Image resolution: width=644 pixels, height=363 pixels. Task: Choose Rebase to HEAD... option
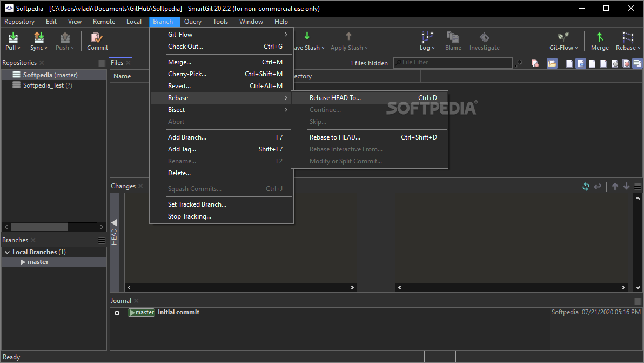370,137
